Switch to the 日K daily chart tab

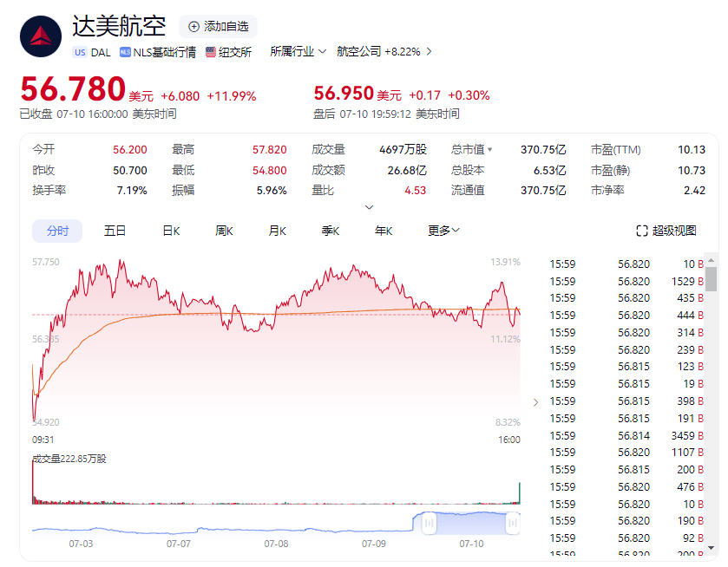click(170, 231)
